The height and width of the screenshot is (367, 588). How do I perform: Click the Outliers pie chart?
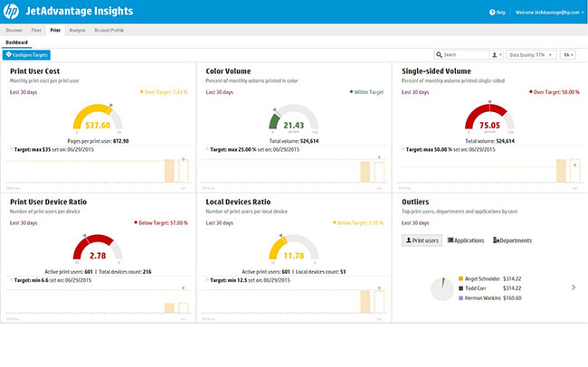(442, 289)
